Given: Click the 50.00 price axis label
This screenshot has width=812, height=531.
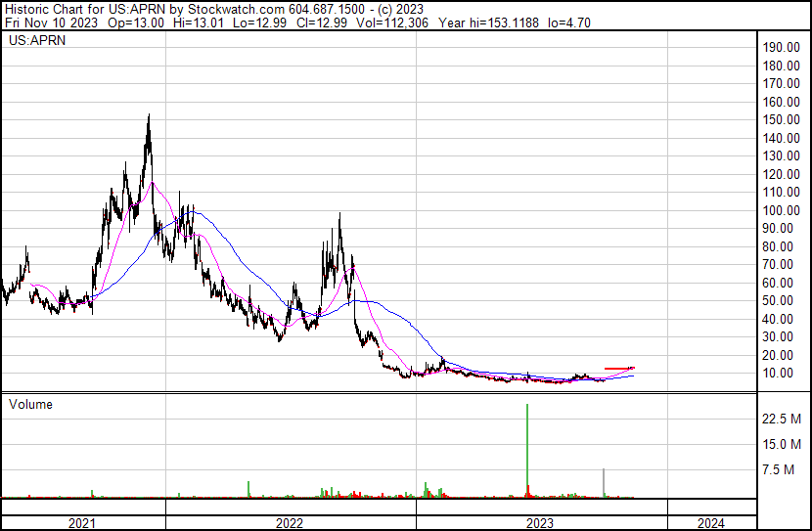Looking at the screenshot, I should click(x=785, y=300).
